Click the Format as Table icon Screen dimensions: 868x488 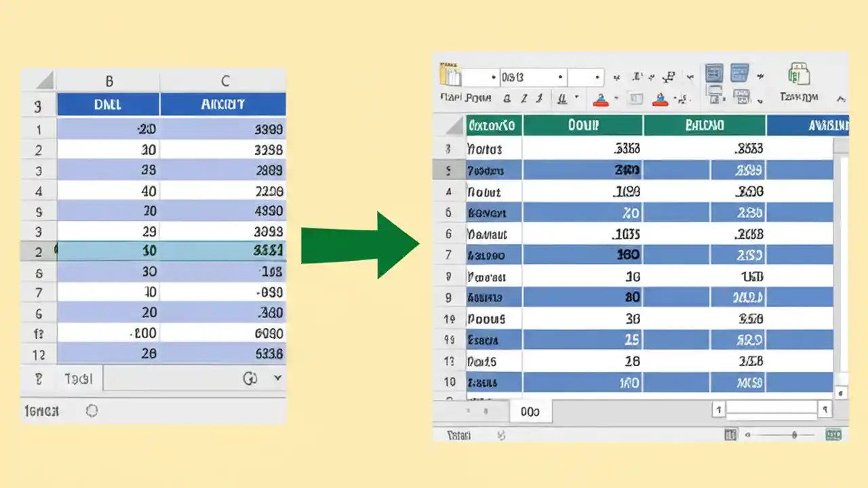740,73
